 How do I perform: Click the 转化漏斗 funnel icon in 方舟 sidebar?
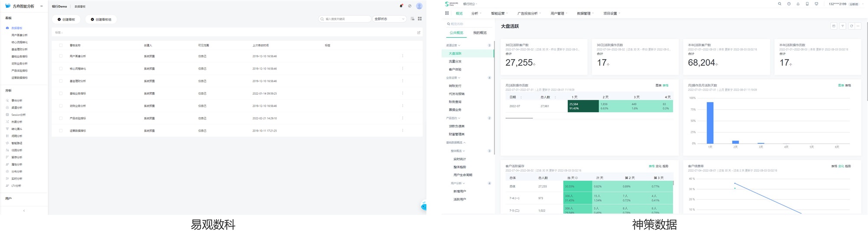pyautogui.click(x=7, y=129)
